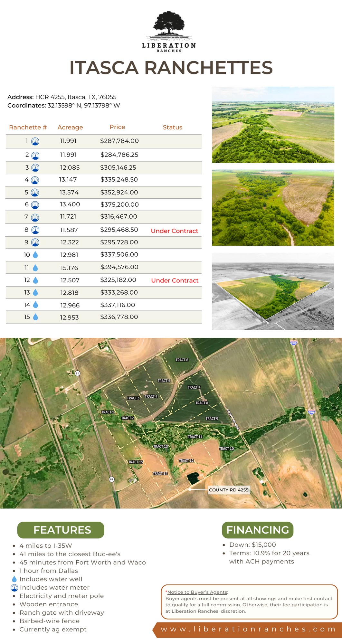This screenshot has width=342, height=644.
Task: Click the water drop icon in ranchette 13 row
Action: point(35,292)
